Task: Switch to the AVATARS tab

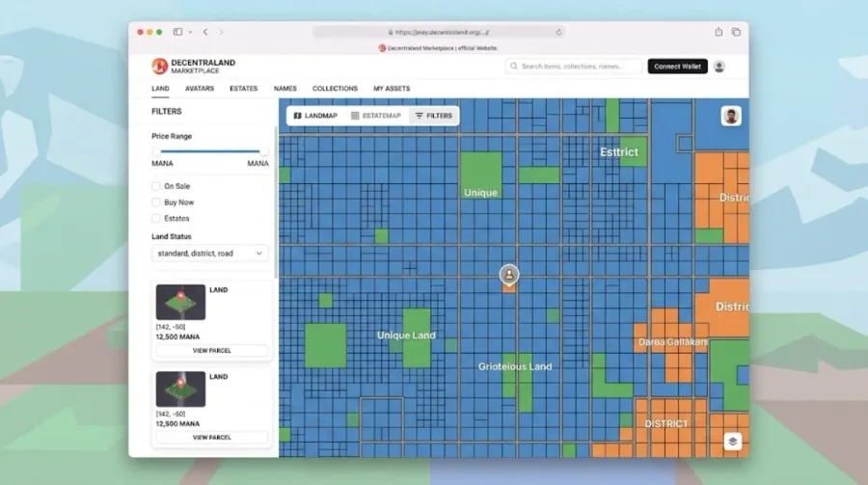Action: click(200, 89)
